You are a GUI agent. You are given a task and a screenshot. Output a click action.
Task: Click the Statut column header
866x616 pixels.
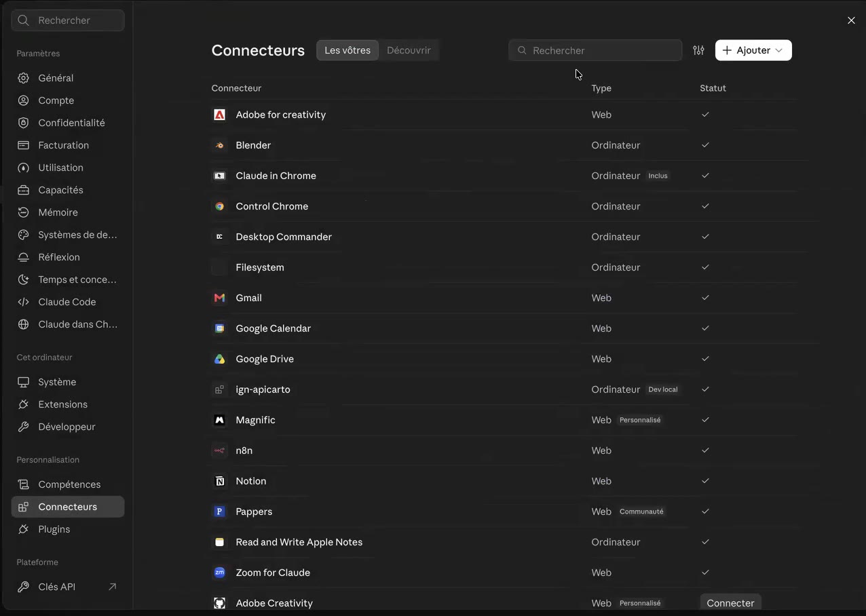tap(713, 88)
